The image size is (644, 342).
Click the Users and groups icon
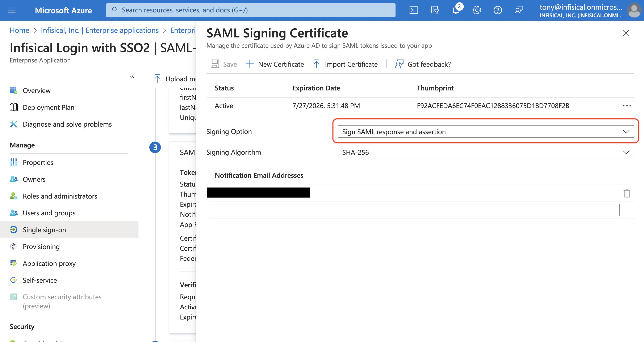(x=13, y=213)
